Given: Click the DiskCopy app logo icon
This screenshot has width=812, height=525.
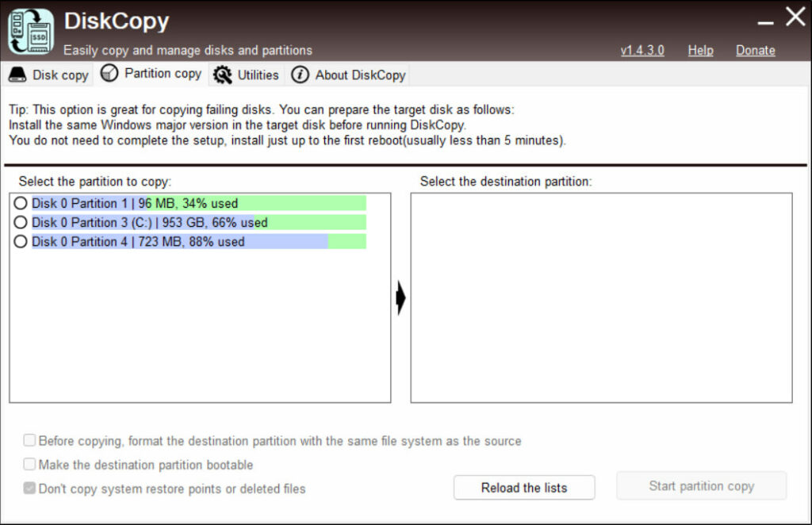Looking at the screenshot, I should tap(31, 31).
